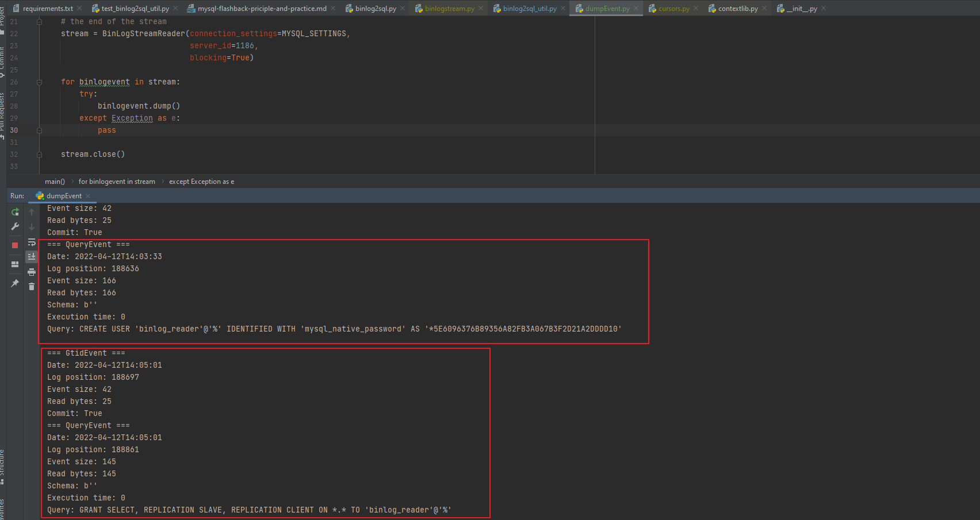The height and width of the screenshot is (520, 980).
Task: Click line number 30 in the gutter
Action: click(x=14, y=130)
